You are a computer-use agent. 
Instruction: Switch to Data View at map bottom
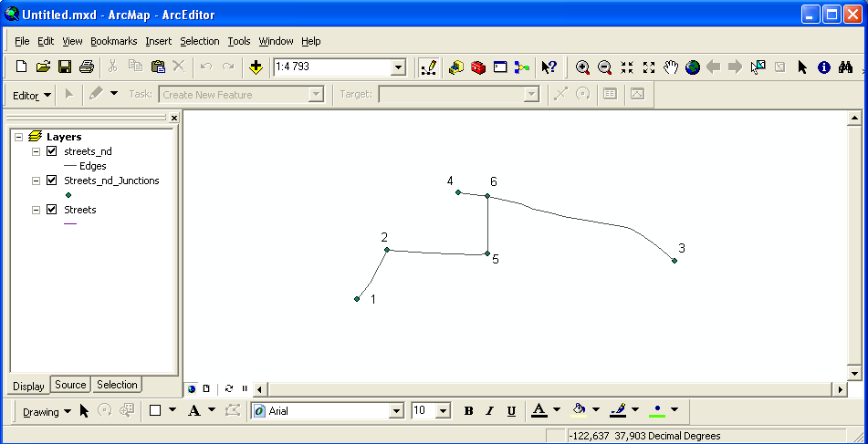point(192,388)
